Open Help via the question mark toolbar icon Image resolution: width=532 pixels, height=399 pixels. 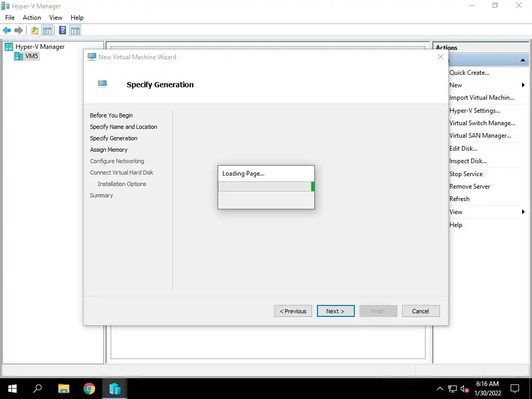tap(62, 31)
